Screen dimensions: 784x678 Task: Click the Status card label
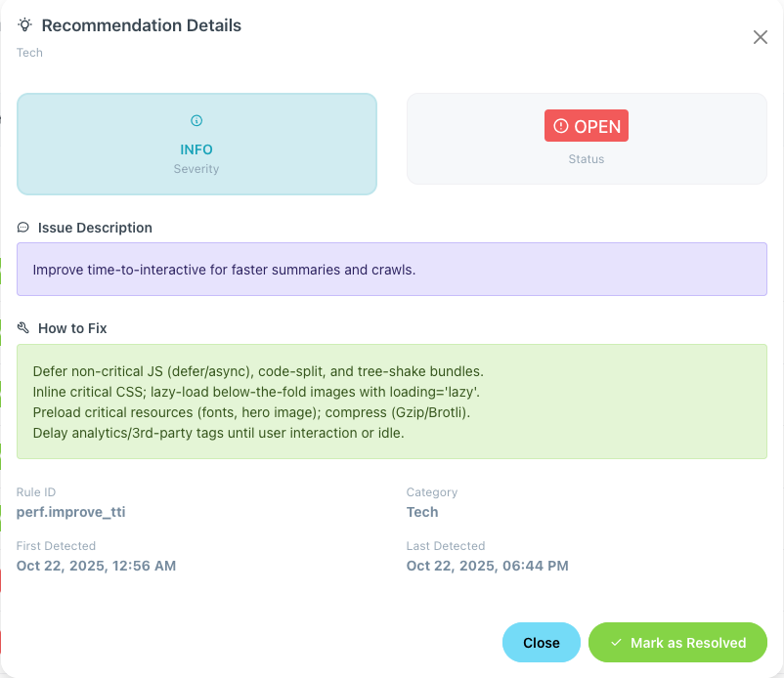[587, 159]
